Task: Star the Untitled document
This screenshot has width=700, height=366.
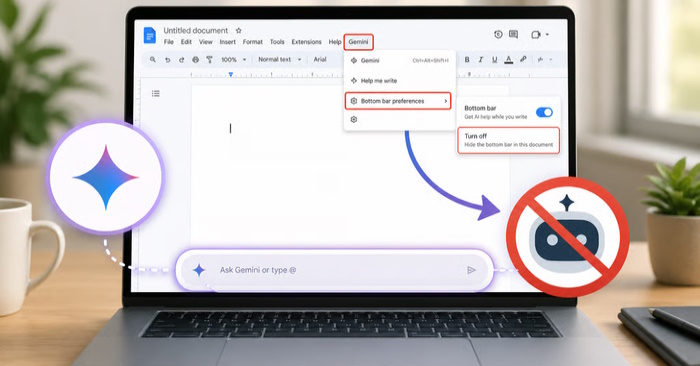Action: pos(238,30)
